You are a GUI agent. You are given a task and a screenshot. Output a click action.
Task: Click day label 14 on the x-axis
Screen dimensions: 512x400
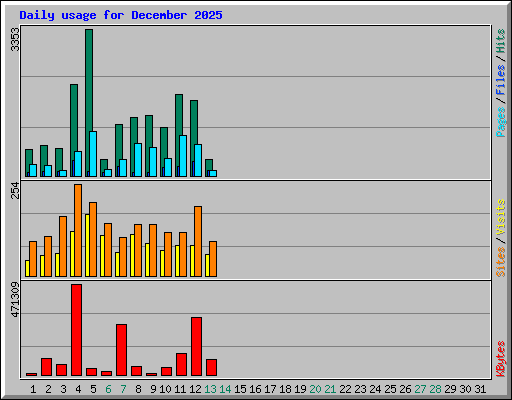pos(225,389)
